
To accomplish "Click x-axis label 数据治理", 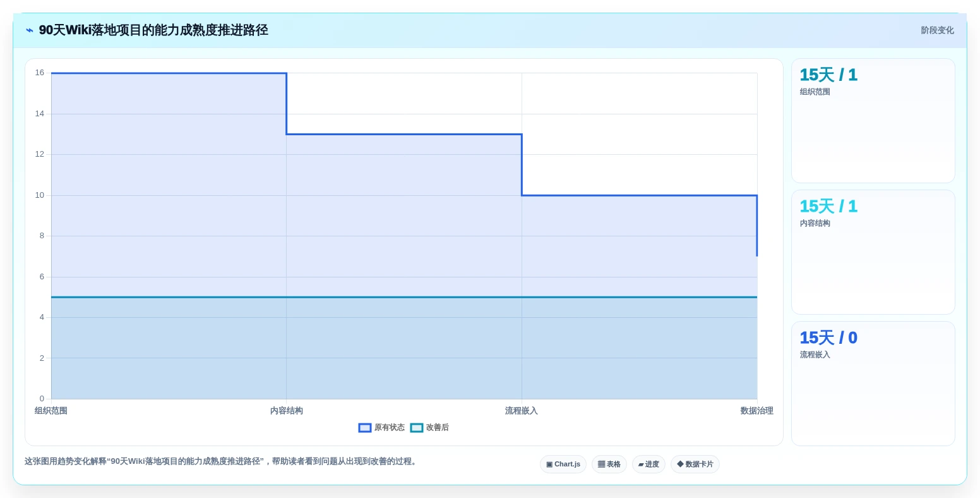I will coord(757,411).
